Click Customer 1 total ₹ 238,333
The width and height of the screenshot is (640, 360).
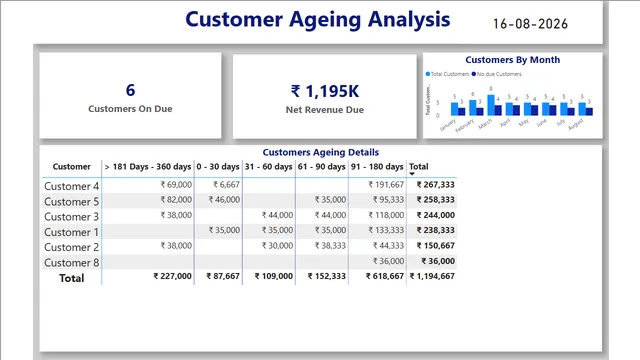pyautogui.click(x=436, y=230)
